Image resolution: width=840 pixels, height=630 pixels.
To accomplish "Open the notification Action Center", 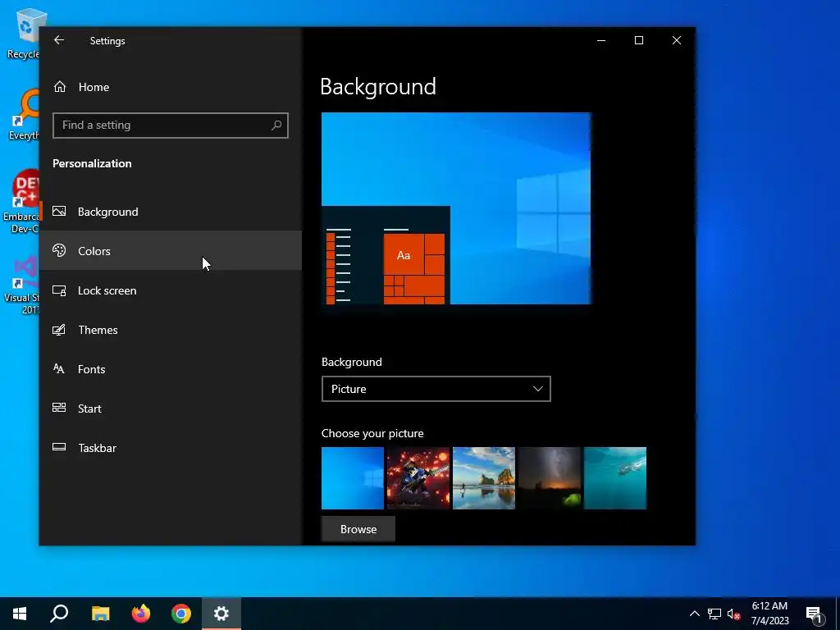I will click(814, 614).
